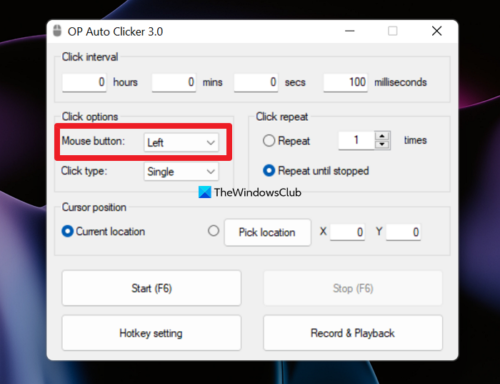Minimize the OP Auto Clicker window
The image size is (500, 384).
350,31
